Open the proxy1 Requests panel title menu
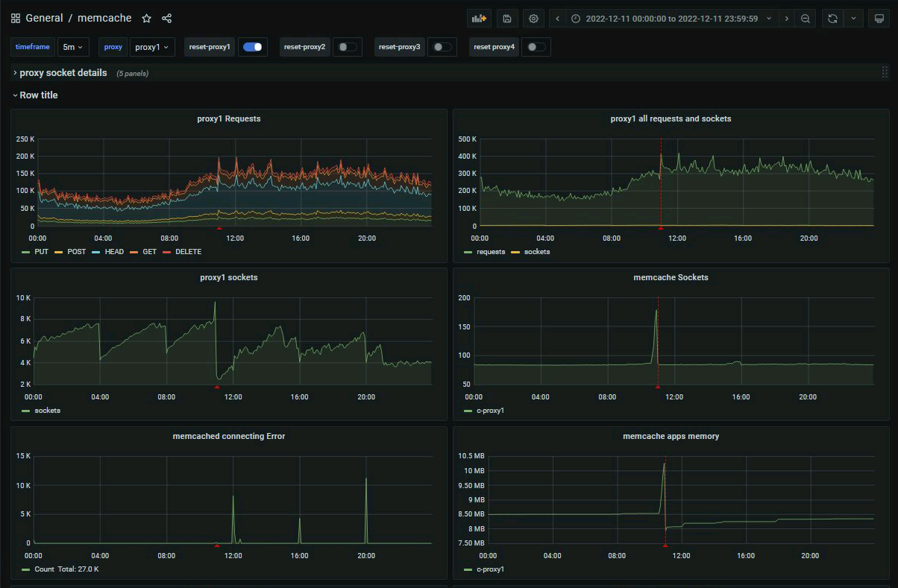This screenshot has height=588, width=898. 228,118
